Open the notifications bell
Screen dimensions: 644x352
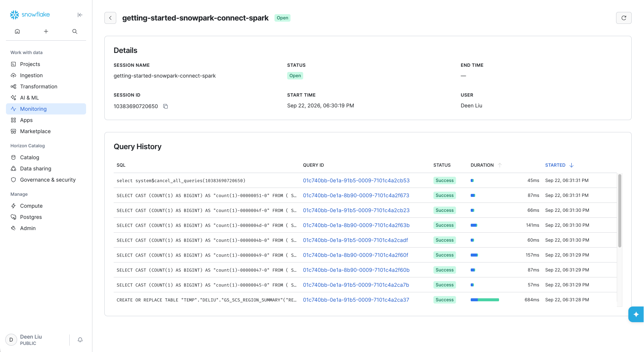(x=80, y=340)
